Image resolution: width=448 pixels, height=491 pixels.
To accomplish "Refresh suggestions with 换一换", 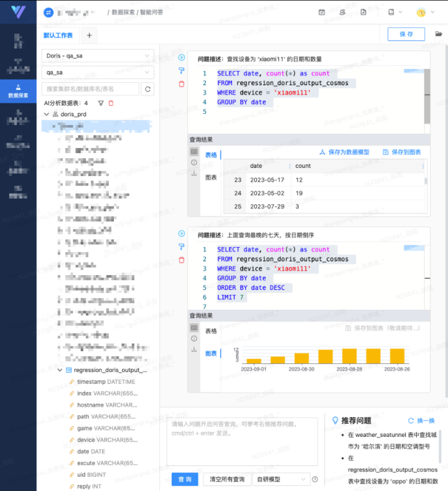I will pyautogui.click(x=421, y=421).
